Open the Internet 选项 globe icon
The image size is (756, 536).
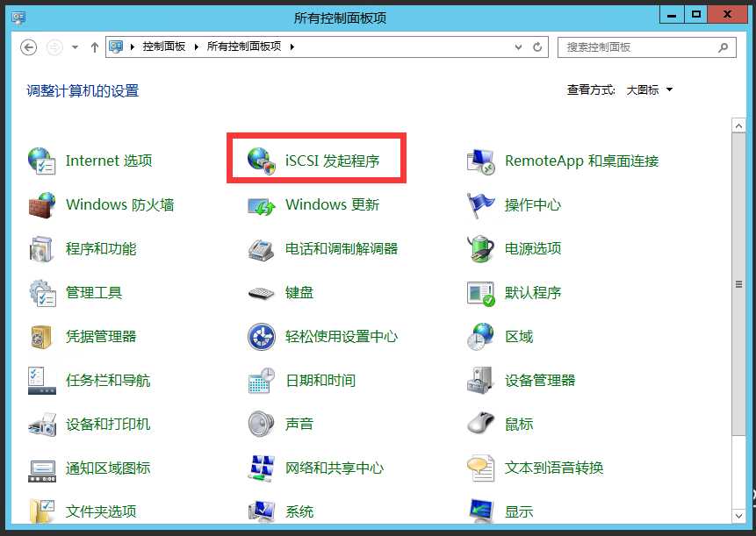pyautogui.click(x=41, y=161)
